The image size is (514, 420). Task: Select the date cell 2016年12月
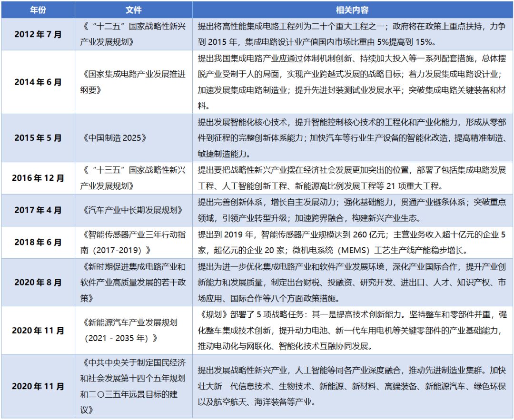(x=38, y=178)
